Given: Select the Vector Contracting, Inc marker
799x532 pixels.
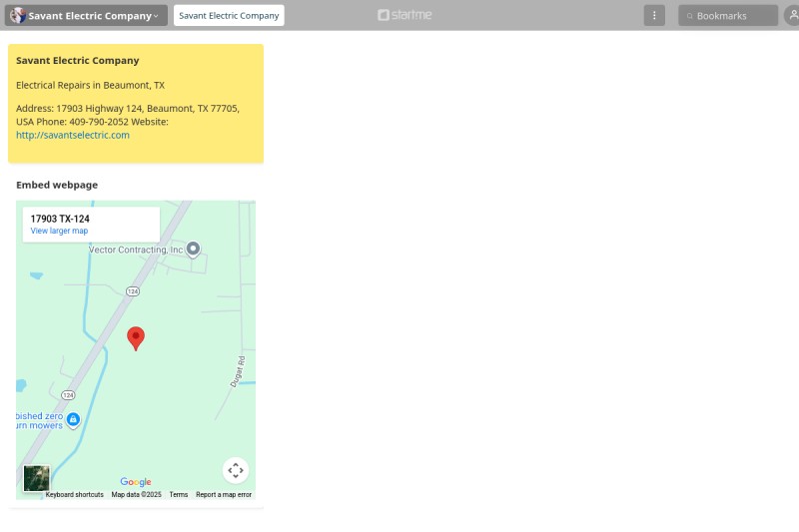Looking at the screenshot, I should [x=193, y=249].
